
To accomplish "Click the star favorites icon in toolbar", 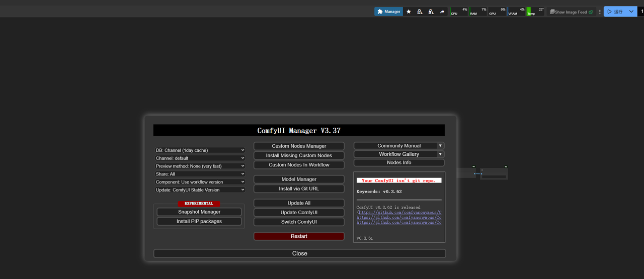I will [x=409, y=12].
